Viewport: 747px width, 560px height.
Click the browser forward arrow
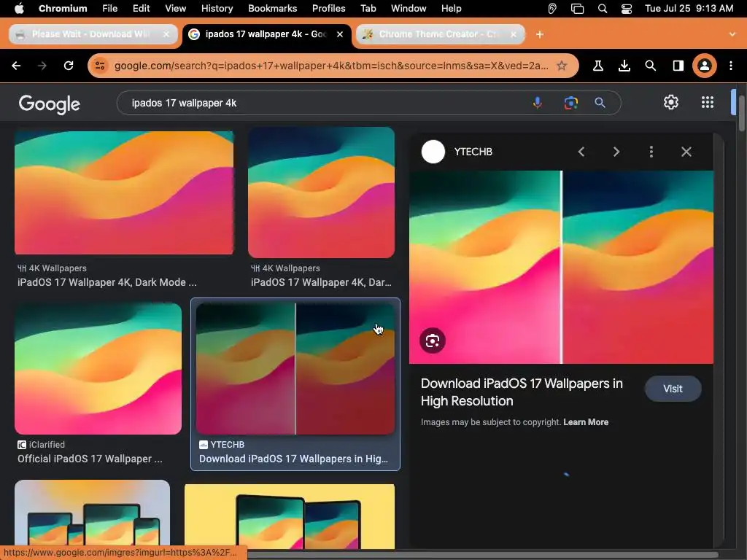(42, 66)
